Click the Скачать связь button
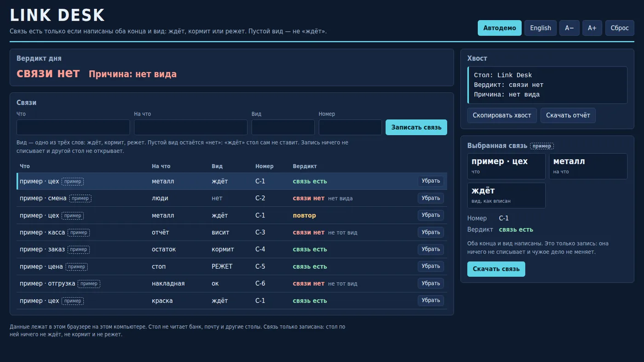The image size is (644, 362). [496, 269]
